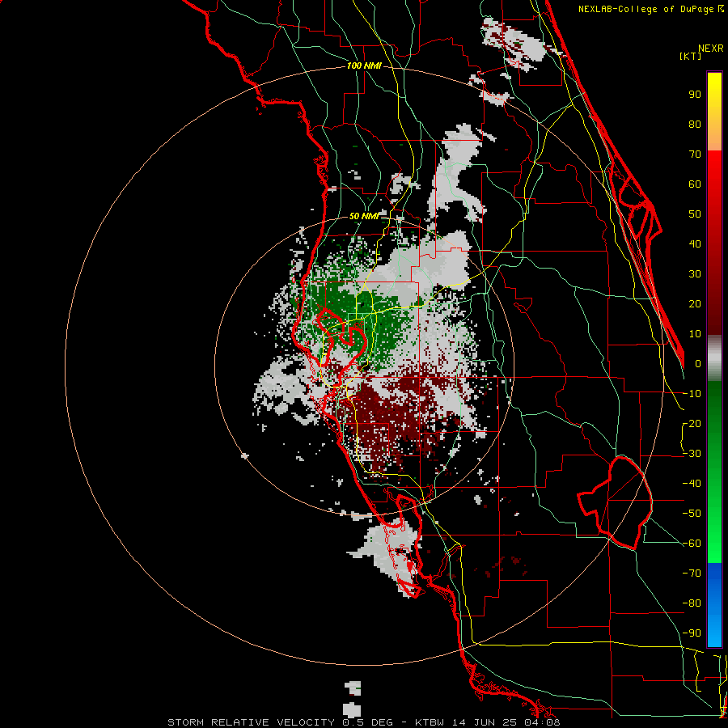728x728 pixels.
Task: Click the "-70" scale value
Action: [692, 574]
